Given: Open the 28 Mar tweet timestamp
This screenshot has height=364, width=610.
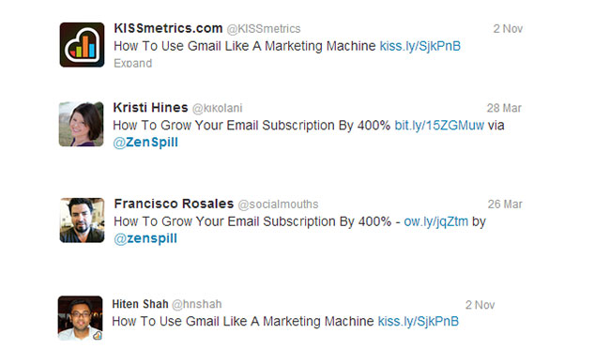Looking at the screenshot, I should pos(504,108).
